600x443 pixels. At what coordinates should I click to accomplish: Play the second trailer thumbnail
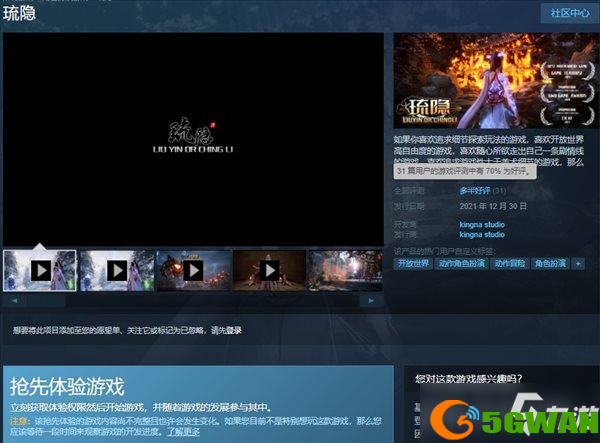click(117, 270)
